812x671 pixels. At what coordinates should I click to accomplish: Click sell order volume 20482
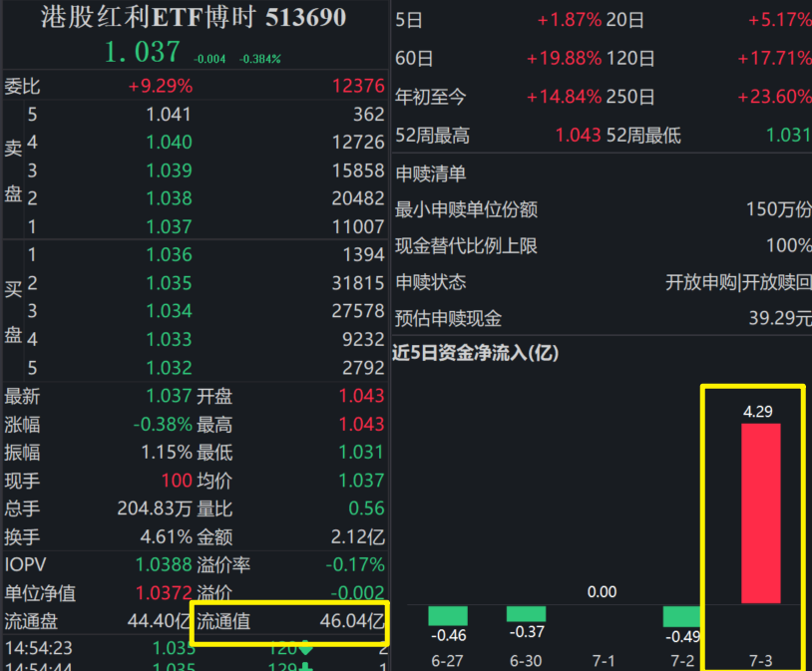[x=358, y=198]
